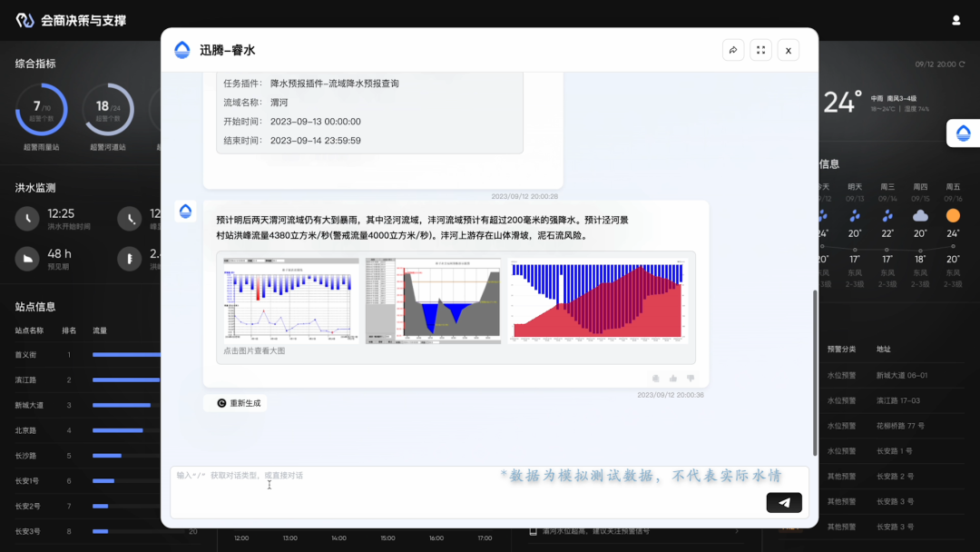Click the send message paper plane button
Image resolution: width=980 pixels, height=552 pixels.
click(784, 502)
